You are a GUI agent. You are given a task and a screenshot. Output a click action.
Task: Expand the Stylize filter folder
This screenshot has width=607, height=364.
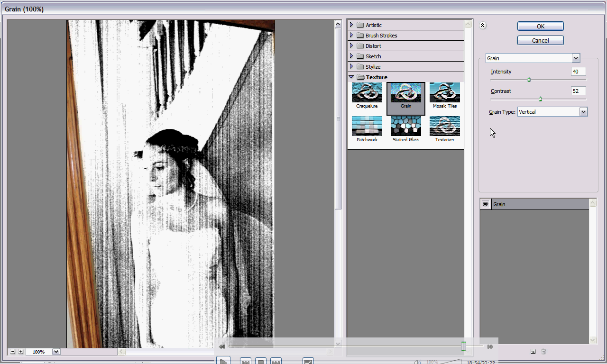[x=351, y=66]
